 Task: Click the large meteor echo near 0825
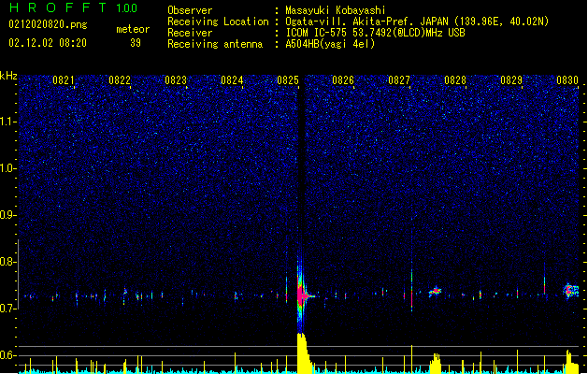(x=301, y=296)
